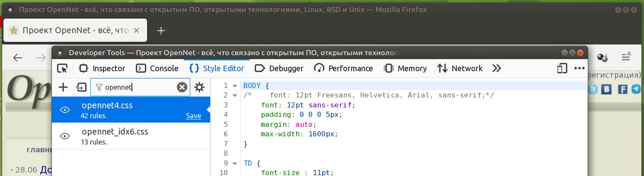This screenshot has width=644, height=176.
Task: Switch to the Performance tab
Action: pyautogui.click(x=344, y=68)
